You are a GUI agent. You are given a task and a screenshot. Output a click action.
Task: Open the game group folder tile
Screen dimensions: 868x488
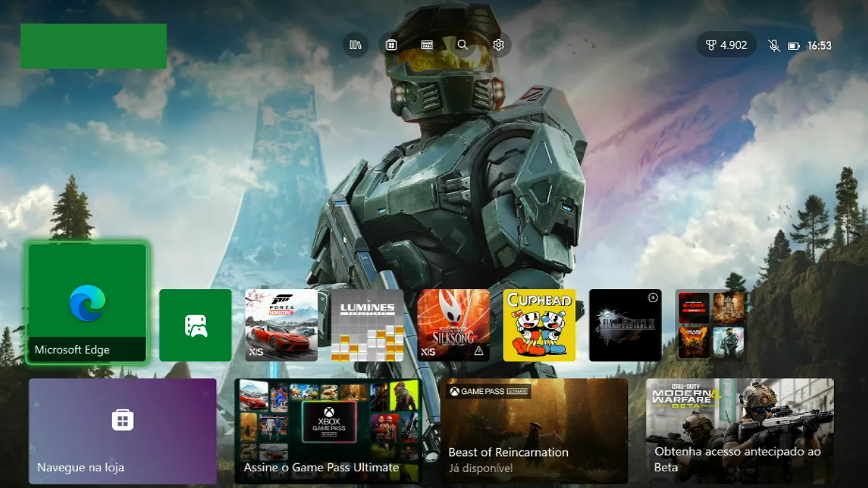click(711, 325)
